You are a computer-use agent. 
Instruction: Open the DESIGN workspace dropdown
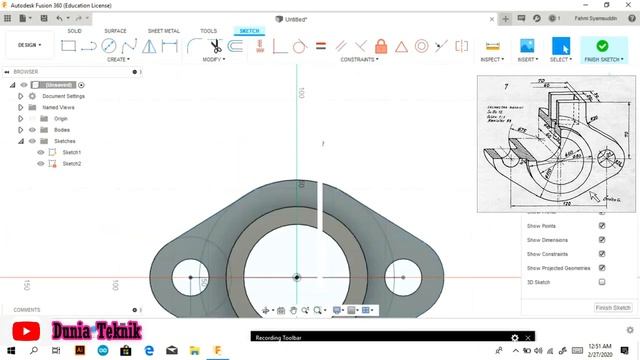[x=29, y=45]
